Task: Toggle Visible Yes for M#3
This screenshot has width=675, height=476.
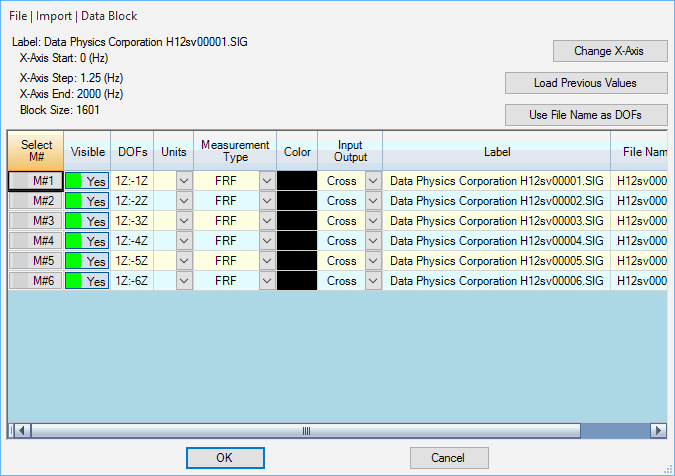Action: click(x=87, y=221)
